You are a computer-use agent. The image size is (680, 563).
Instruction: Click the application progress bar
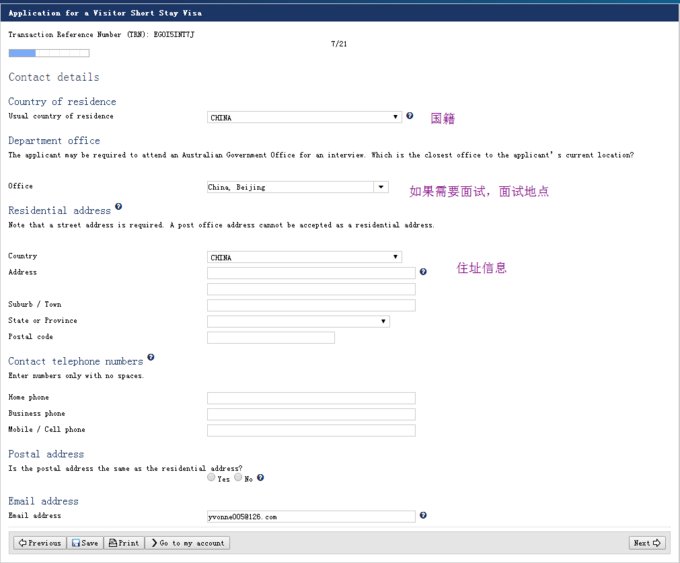[49, 53]
